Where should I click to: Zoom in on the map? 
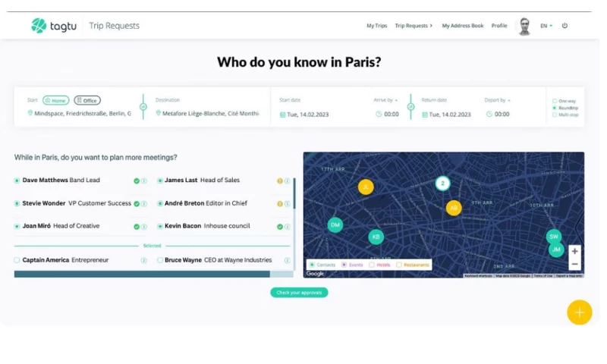tap(574, 251)
